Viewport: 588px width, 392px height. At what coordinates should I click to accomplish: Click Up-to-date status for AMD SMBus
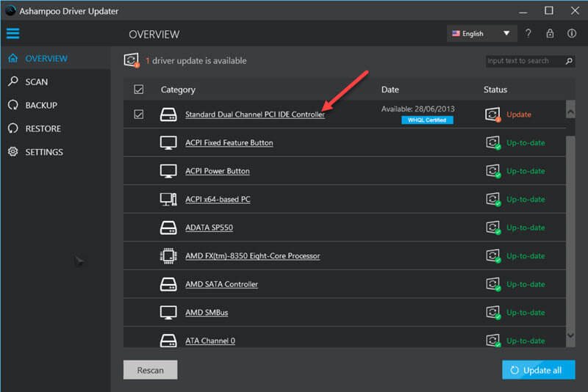point(526,312)
